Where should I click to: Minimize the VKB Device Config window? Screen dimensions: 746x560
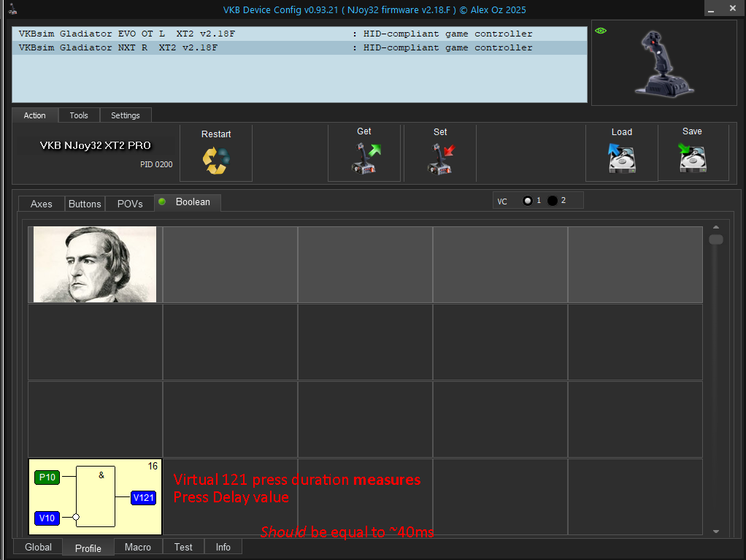point(711,9)
